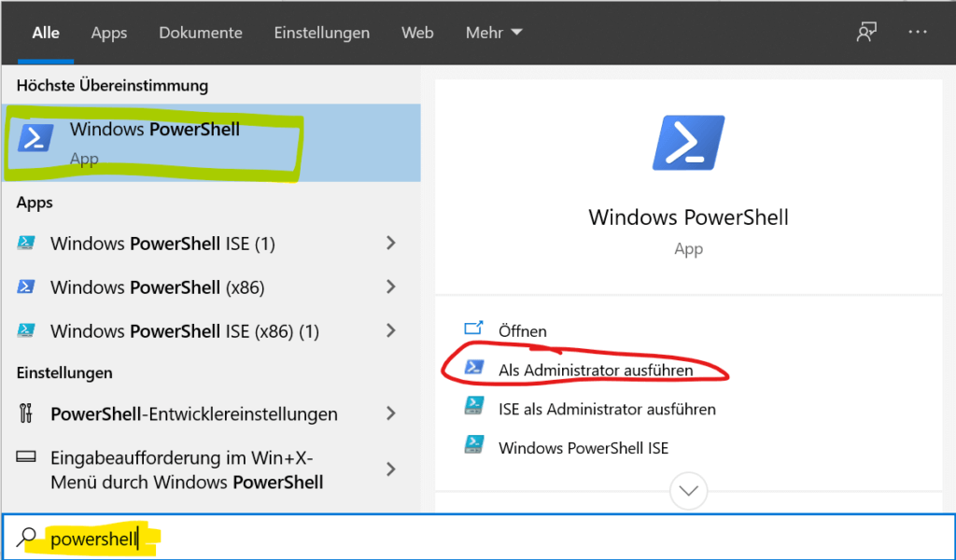Open the feedback icon in the top bar
This screenshot has width=956, height=560.
pos(866,32)
